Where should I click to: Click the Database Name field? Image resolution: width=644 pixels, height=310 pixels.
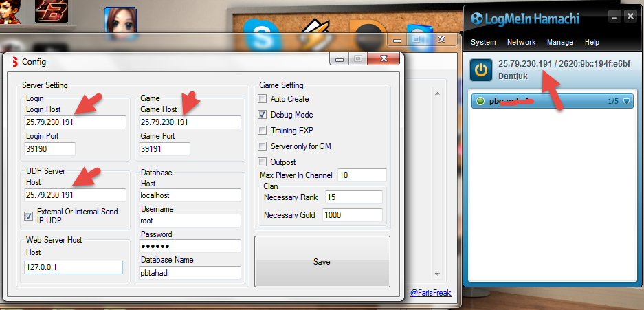190,273
